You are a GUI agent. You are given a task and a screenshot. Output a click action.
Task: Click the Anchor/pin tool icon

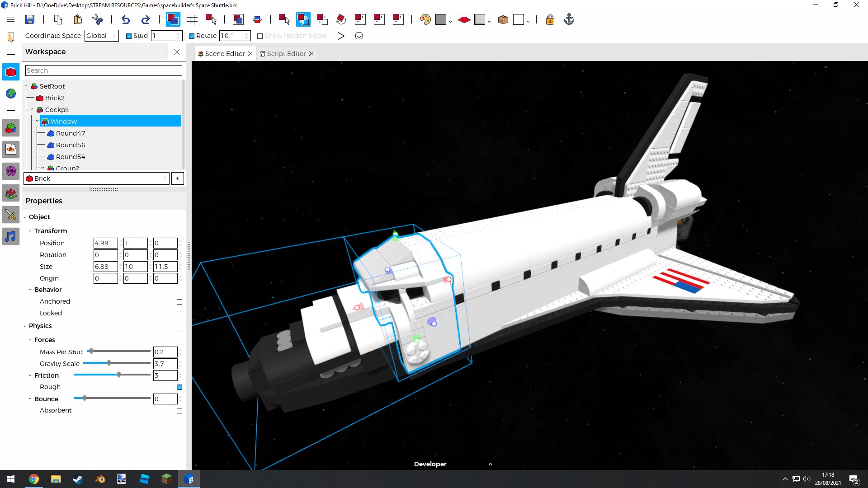click(x=569, y=20)
